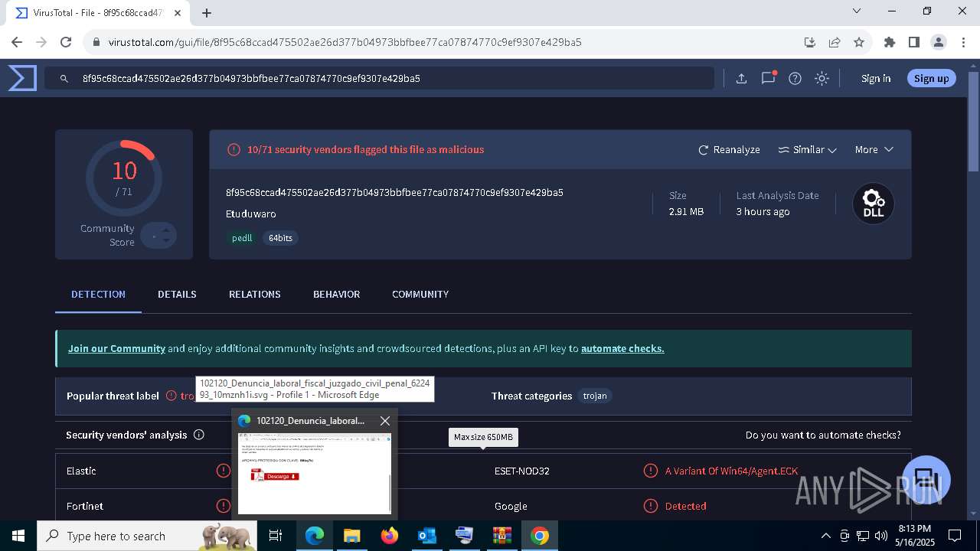Click the Chrome address bar URL
The width and height of the screenshot is (980, 551).
345,42
